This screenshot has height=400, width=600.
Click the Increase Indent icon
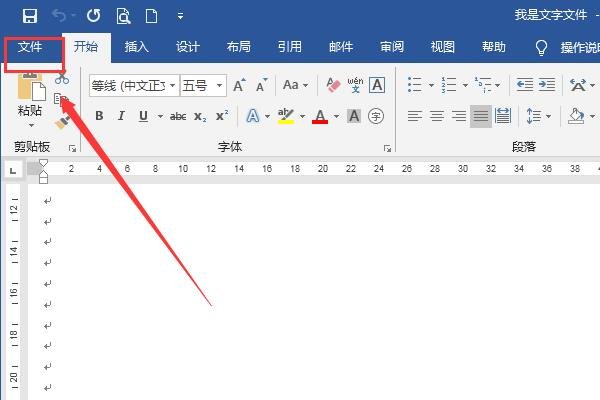547,85
